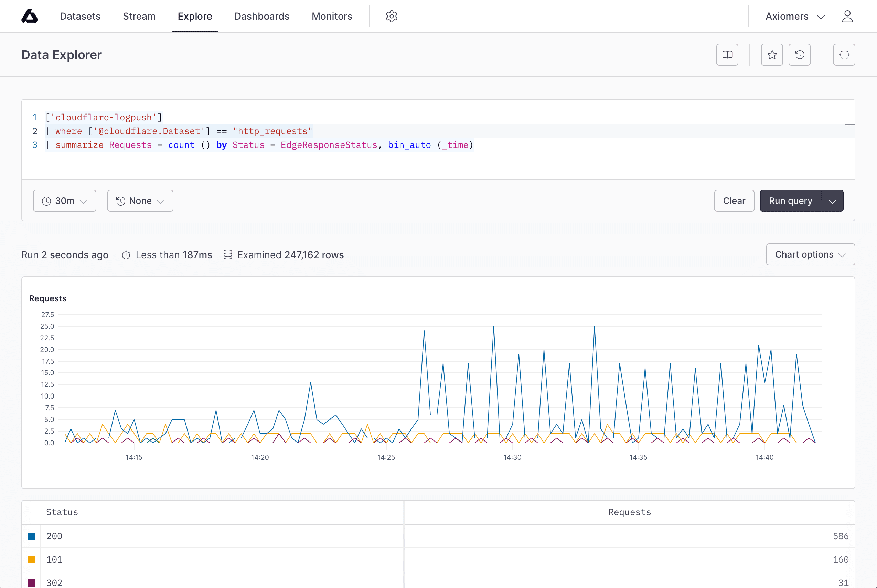Click the 14:35 label on chart axis
Image resolution: width=877 pixels, height=588 pixels.
click(x=638, y=457)
